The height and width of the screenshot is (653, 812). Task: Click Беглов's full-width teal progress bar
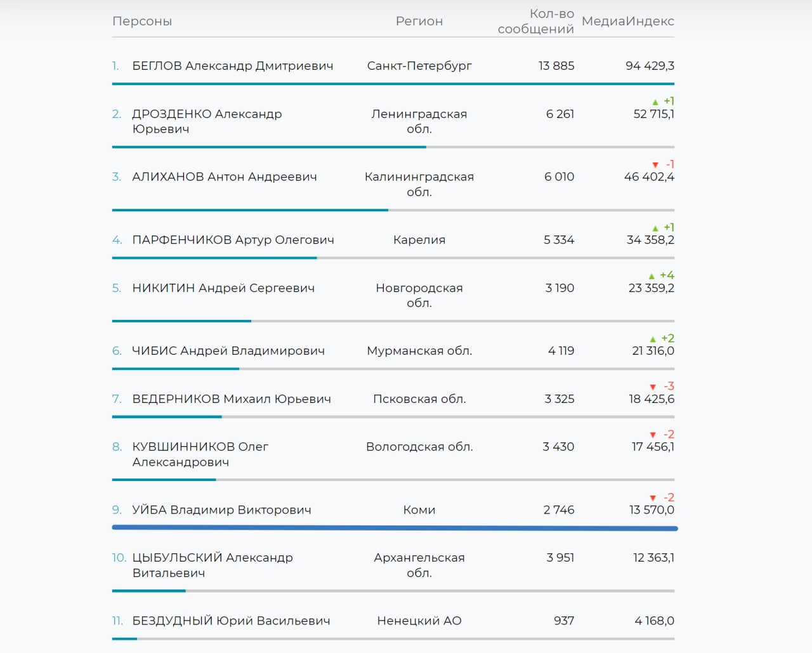pyautogui.click(x=393, y=84)
